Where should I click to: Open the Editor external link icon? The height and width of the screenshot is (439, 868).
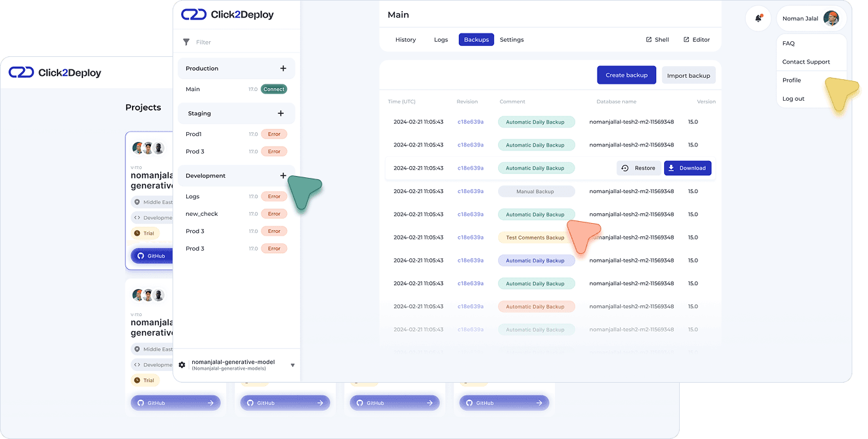pyautogui.click(x=687, y=39)
